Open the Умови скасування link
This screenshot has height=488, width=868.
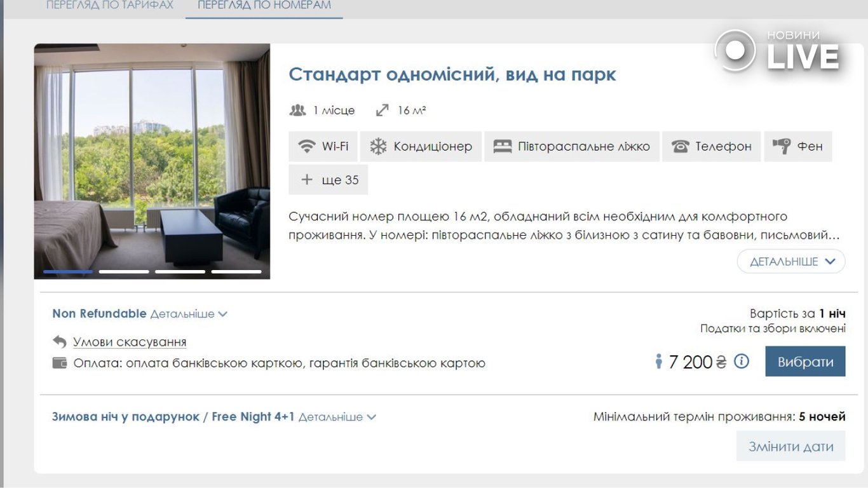(x=130, y=342)
